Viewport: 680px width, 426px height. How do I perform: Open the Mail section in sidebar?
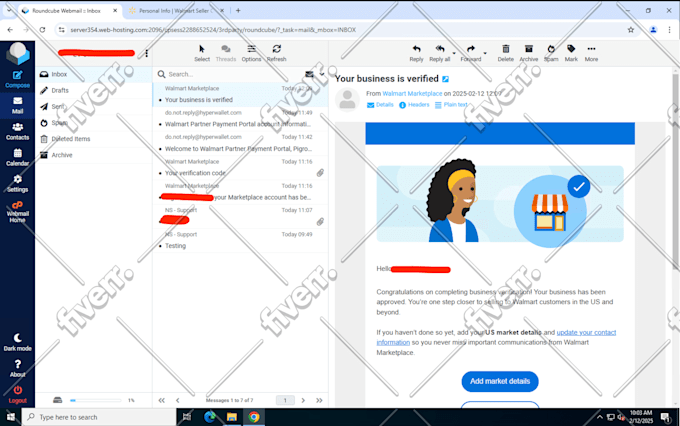17,105
